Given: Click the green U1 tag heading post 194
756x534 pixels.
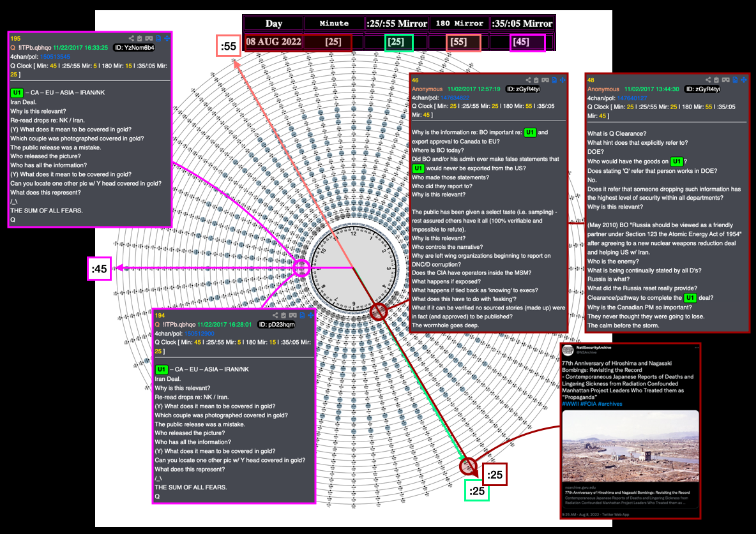Looking at the screenshot, I should point(162,369).
